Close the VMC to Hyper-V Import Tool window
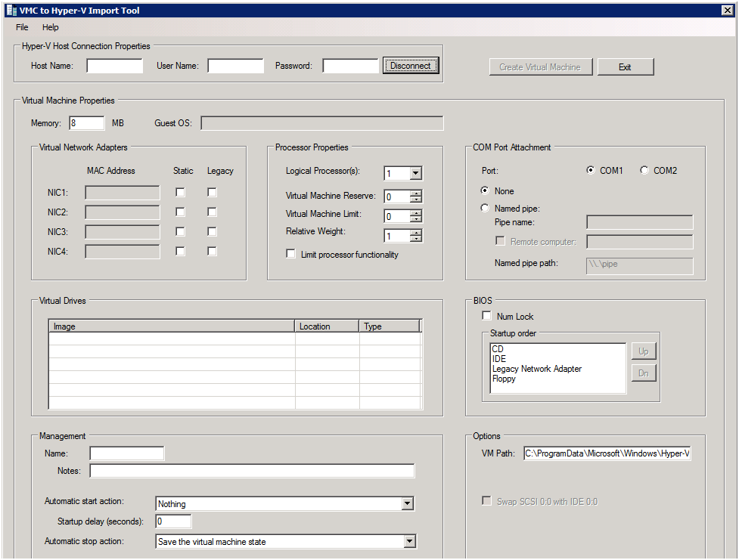Viewport: 739px width, 560px height. point(728,11)
